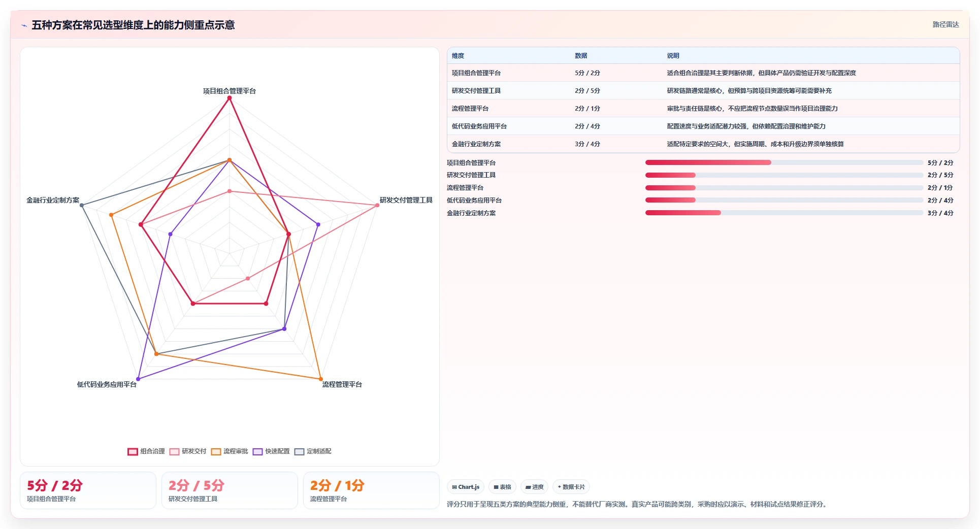Click the 表格 chip
This screenshot has height=529, width=980.
[x=502, y=487]
